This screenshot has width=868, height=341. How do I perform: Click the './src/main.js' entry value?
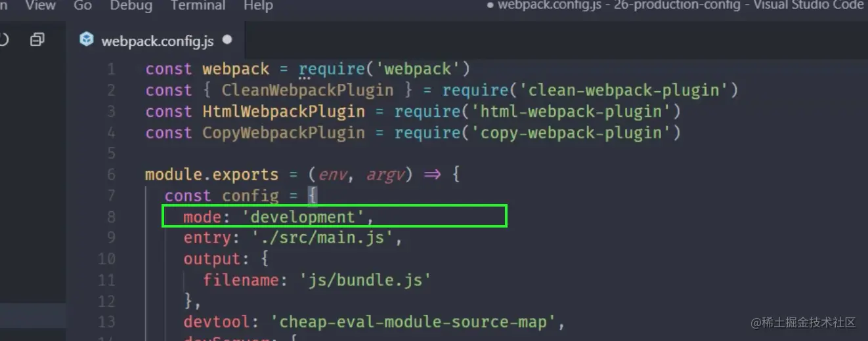pos(322,238)
